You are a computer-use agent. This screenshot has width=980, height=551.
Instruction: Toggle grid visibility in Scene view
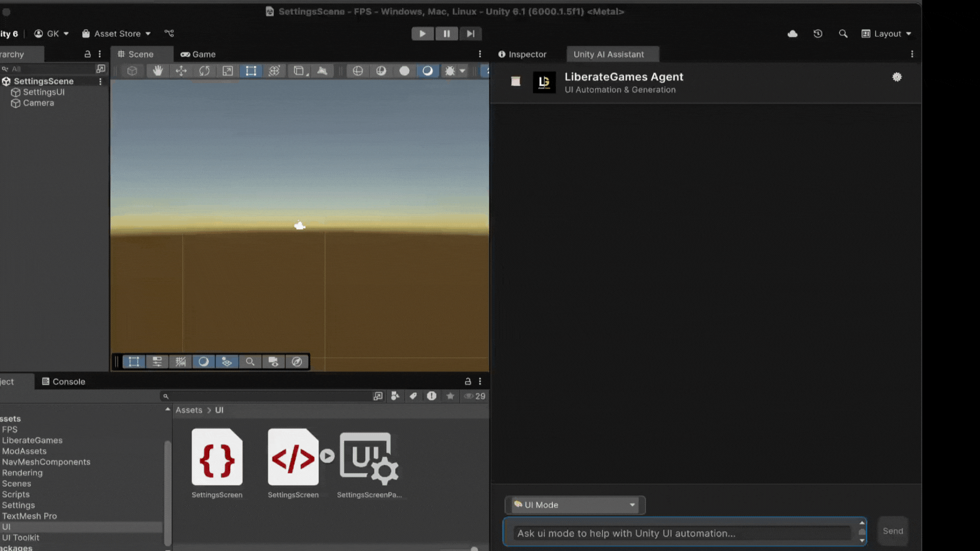(181, 362)
